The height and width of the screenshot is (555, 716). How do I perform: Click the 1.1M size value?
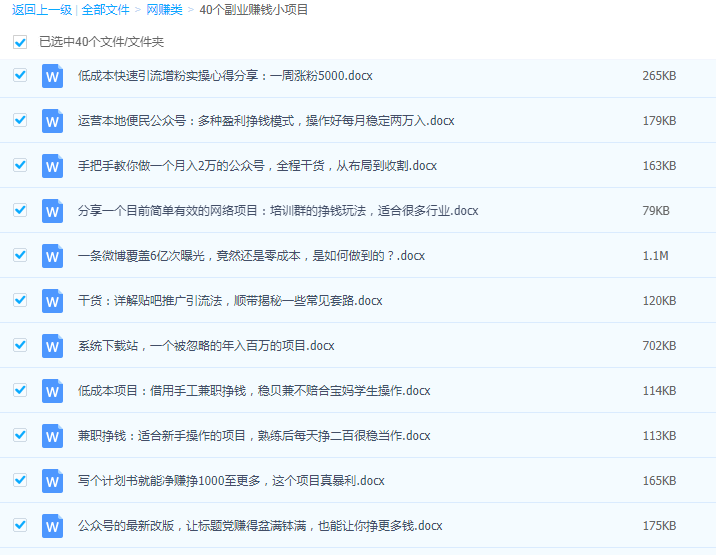[656, 256]
